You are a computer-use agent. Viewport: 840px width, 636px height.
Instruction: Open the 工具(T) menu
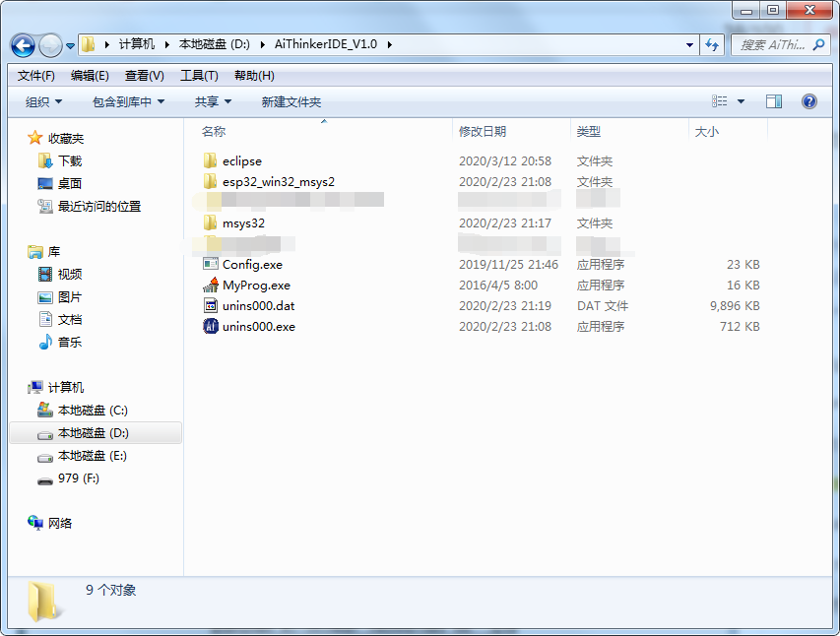tap(199, 76)
